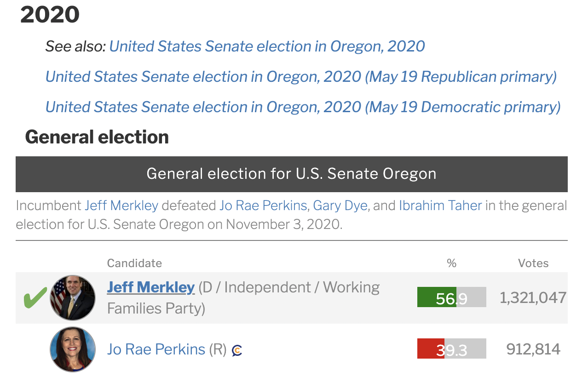The width and height of the screenshot is (588, 377).
Task: Open the Ibrahim Taher link
Action: (440, 205)
